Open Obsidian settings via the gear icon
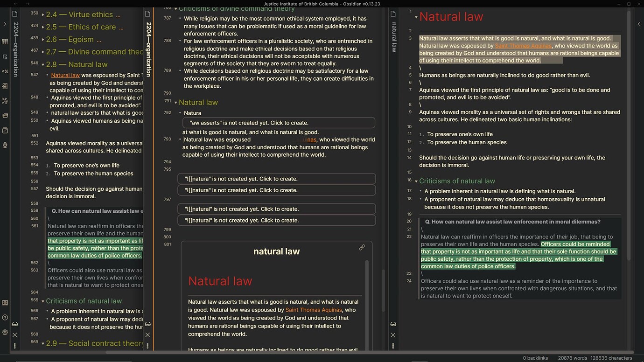Image resolution: width=644 pixels, height=362 pixels. [x=5, y=332]
